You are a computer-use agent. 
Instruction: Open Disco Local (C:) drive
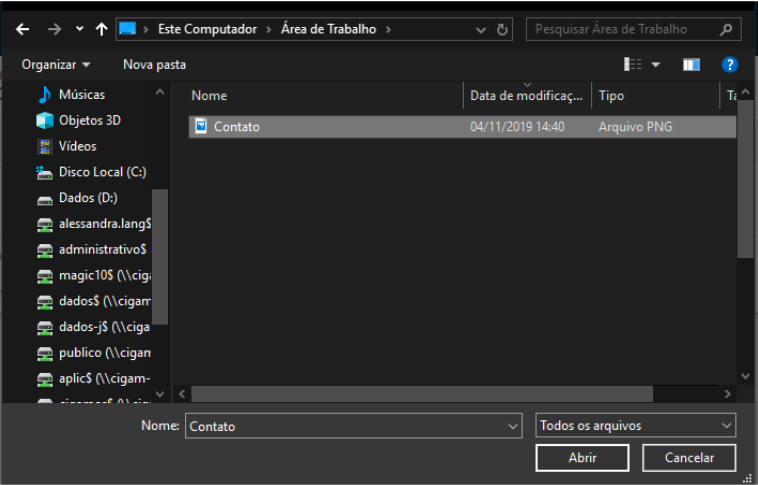click(102, 172)
